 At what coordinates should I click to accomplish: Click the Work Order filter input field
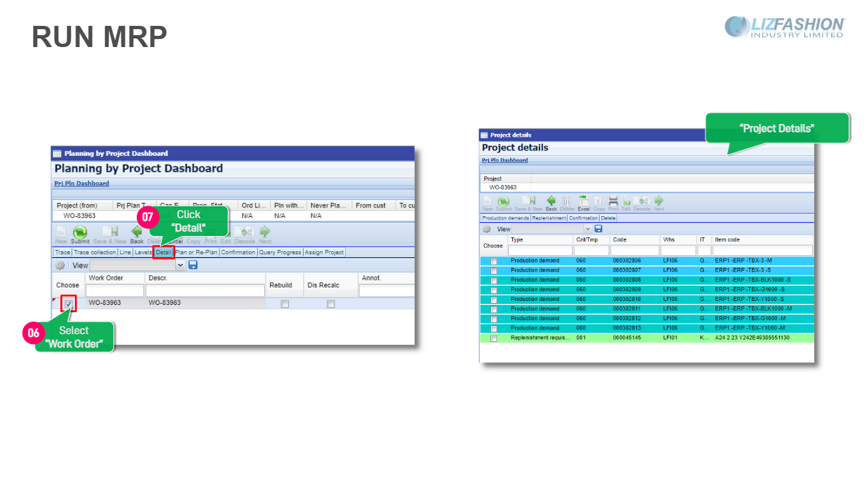115,290
